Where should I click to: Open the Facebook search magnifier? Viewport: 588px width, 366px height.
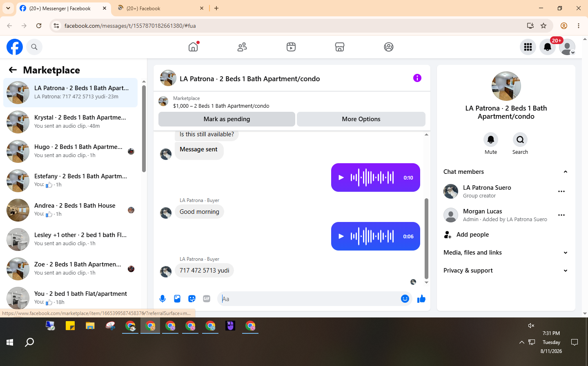tap(34, 47)
